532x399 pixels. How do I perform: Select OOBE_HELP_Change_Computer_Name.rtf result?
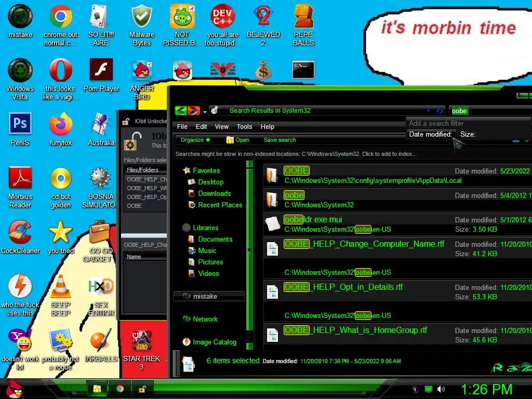(397, 258)
